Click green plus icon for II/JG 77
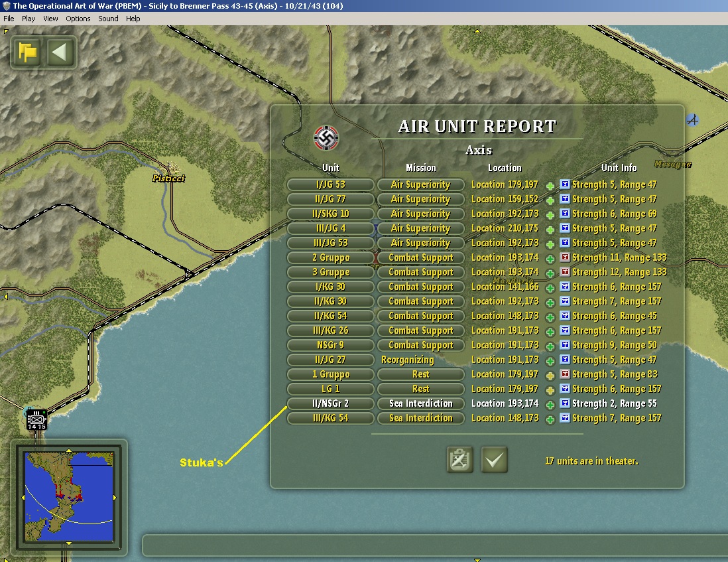 click(x=550, y=200)
